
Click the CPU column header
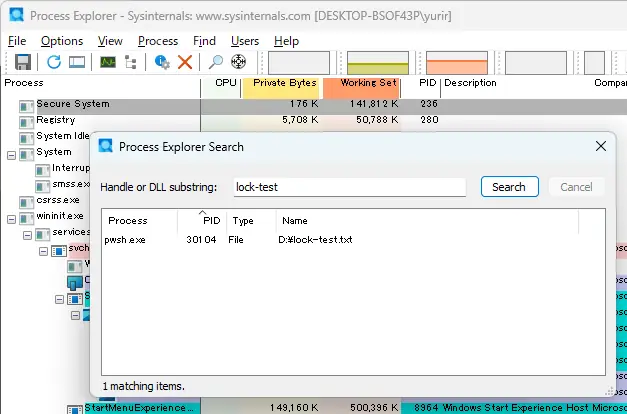221,83
